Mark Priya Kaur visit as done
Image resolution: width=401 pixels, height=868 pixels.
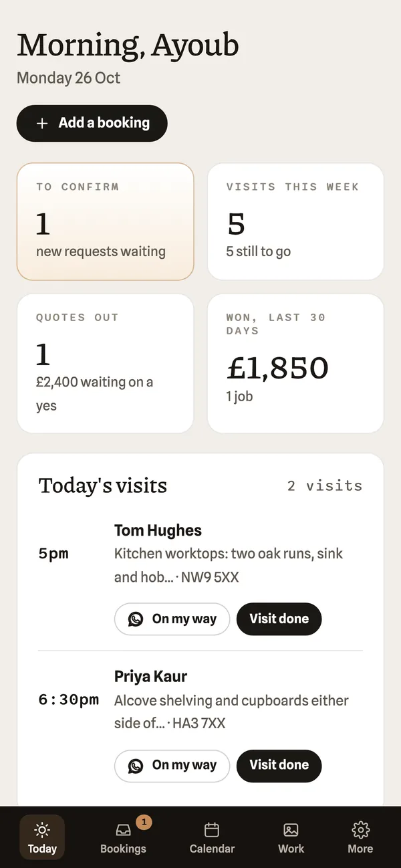[279, 766]
